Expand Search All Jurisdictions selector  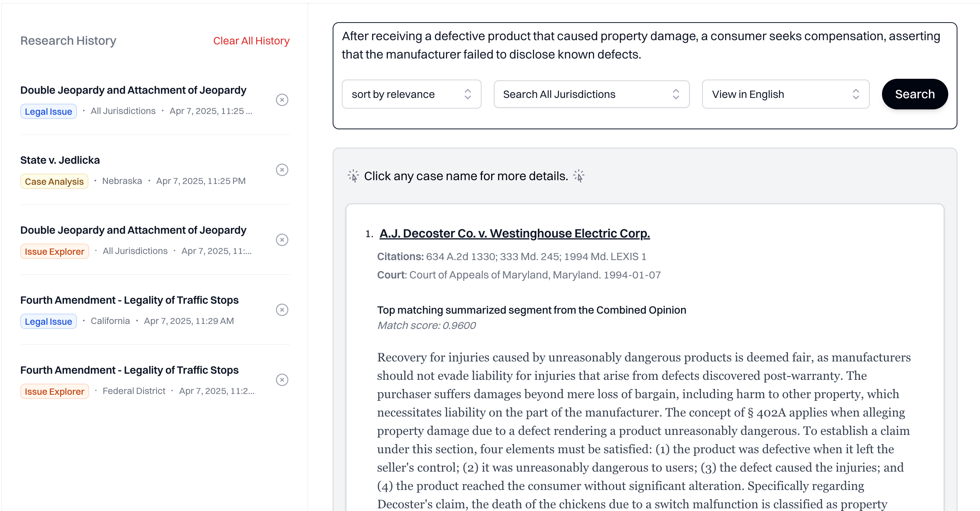click(591, 94)
